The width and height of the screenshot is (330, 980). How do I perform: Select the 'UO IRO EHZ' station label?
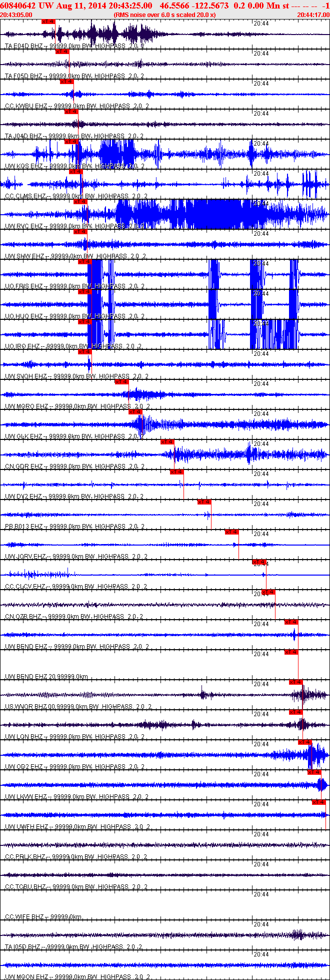(23, 346)
